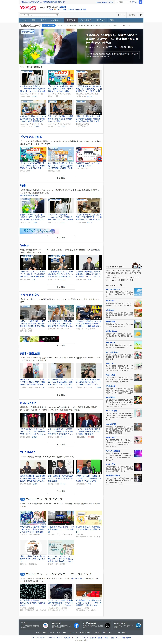Click the オリジナル badge beside Yahoo!ニュース title

49,26
